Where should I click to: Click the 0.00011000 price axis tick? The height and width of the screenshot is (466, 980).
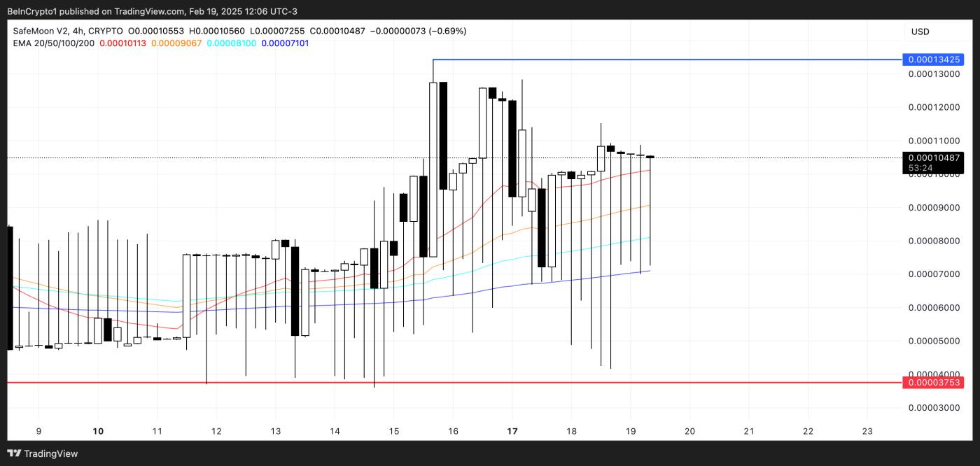pyautogui.click(x=934, y=141)
